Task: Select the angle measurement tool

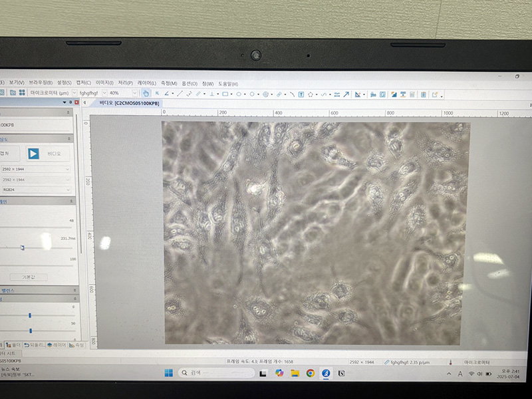Action: [166, 94]
